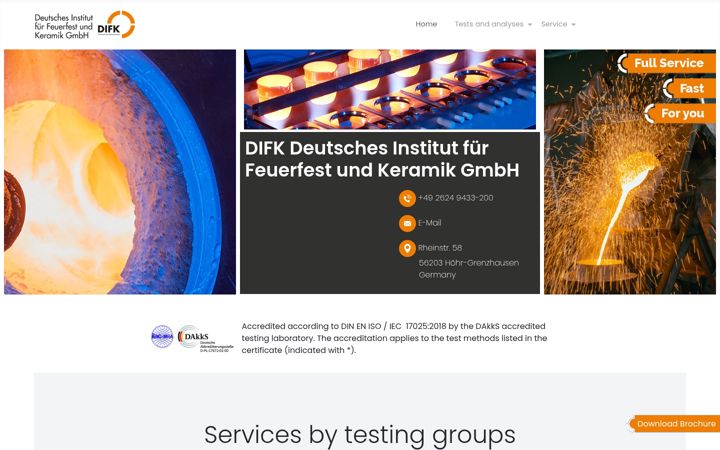Call the +49 2624 9433-200 number link
720x450 pixels.
coord(456,198)
